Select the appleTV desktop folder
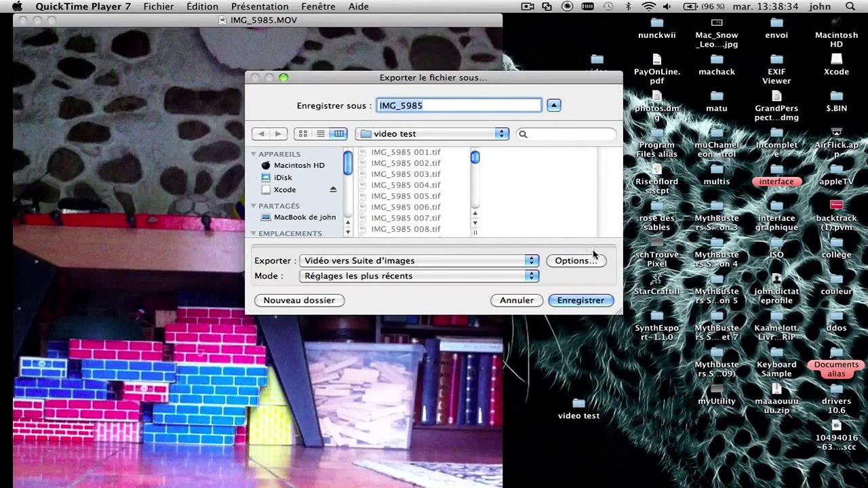 point(836,176)
